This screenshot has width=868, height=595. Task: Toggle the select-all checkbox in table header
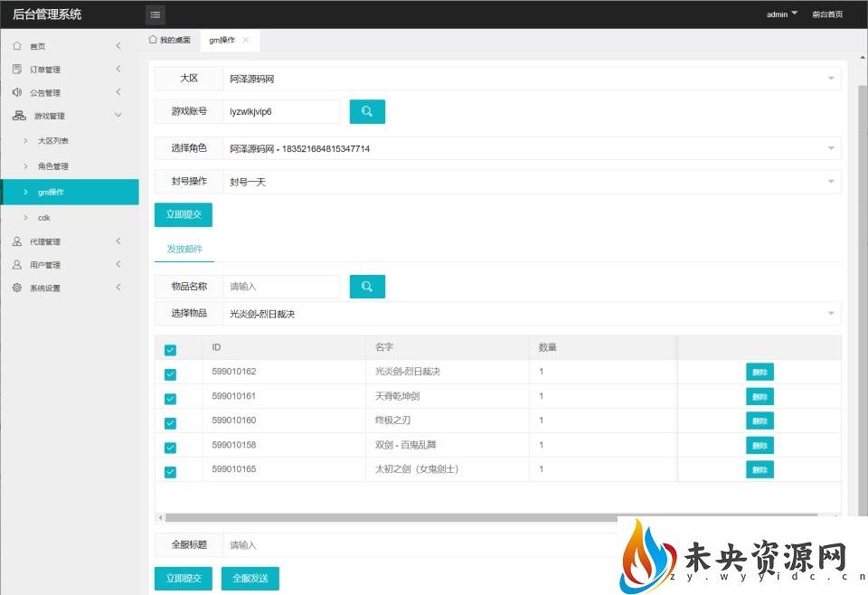click(170, 350)
